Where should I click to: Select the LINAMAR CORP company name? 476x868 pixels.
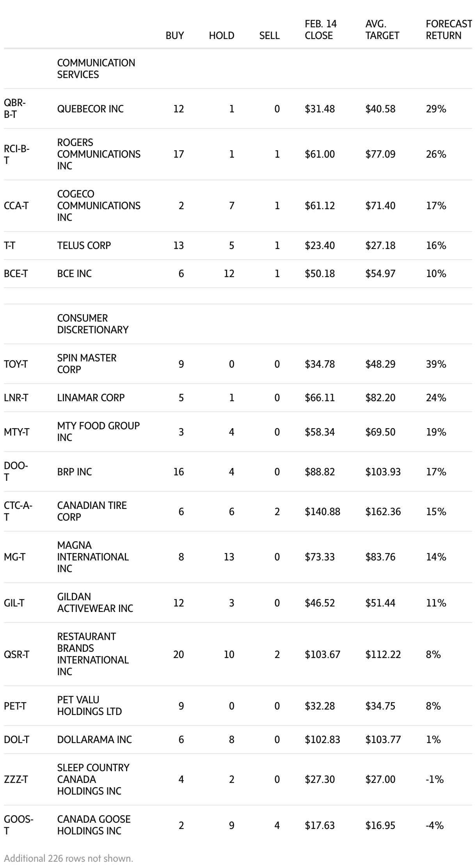point(91,398)
